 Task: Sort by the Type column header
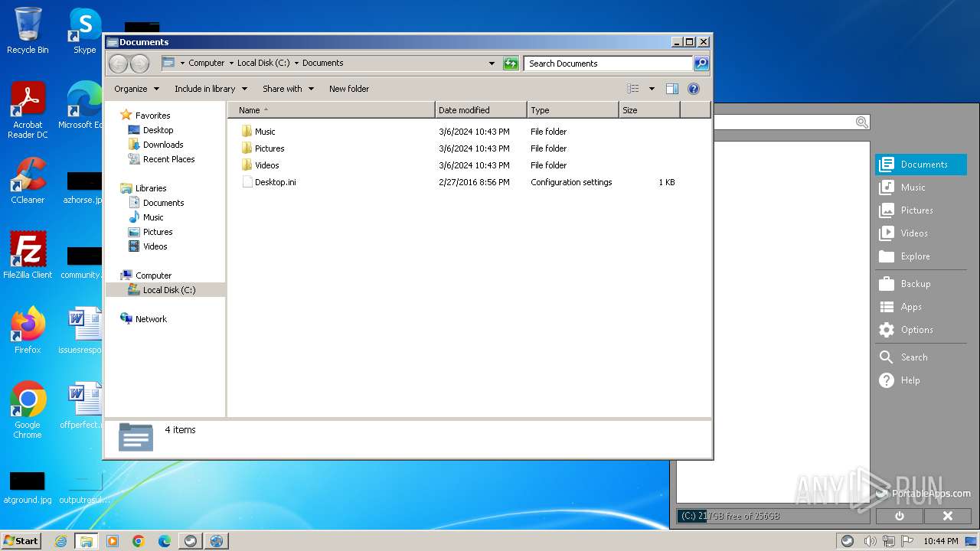pyautogui.click(x=573, y=110)
